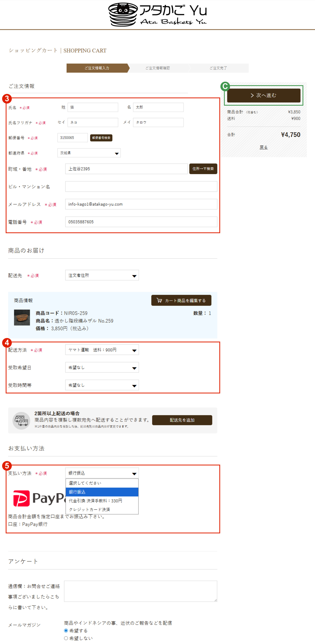Open the 受取希望日 preferred delivery date dropdown

pos(102,367)
